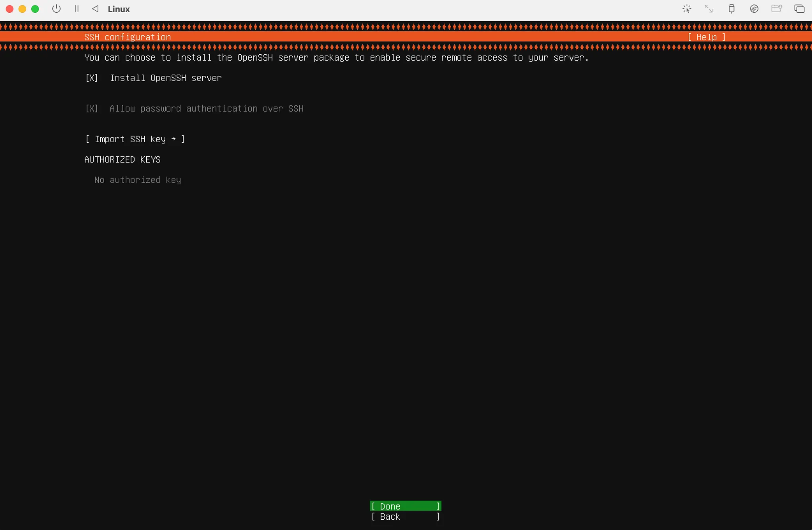Image resolution: width=812 pixels, height=530 pixels.
Task: Click the capture mouse cursor icon
Action: [x=687, y=9]
